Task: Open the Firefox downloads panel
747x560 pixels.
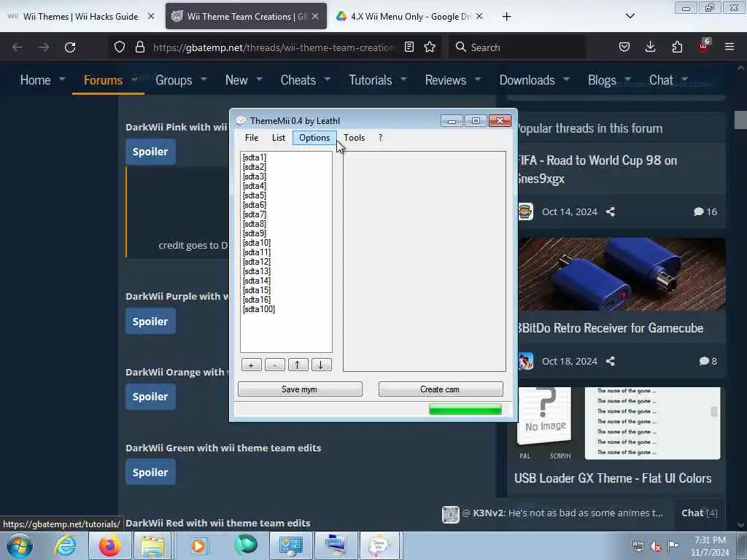Action: [650, 47]
